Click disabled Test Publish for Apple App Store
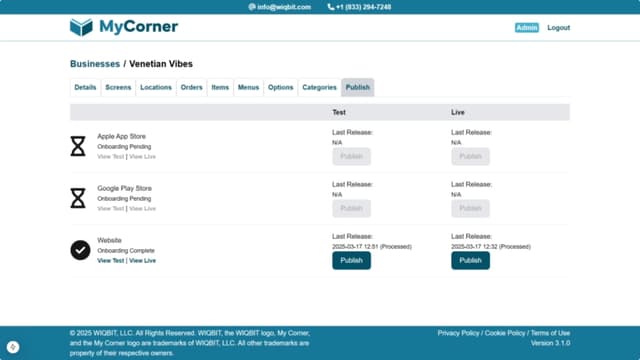 351,156
